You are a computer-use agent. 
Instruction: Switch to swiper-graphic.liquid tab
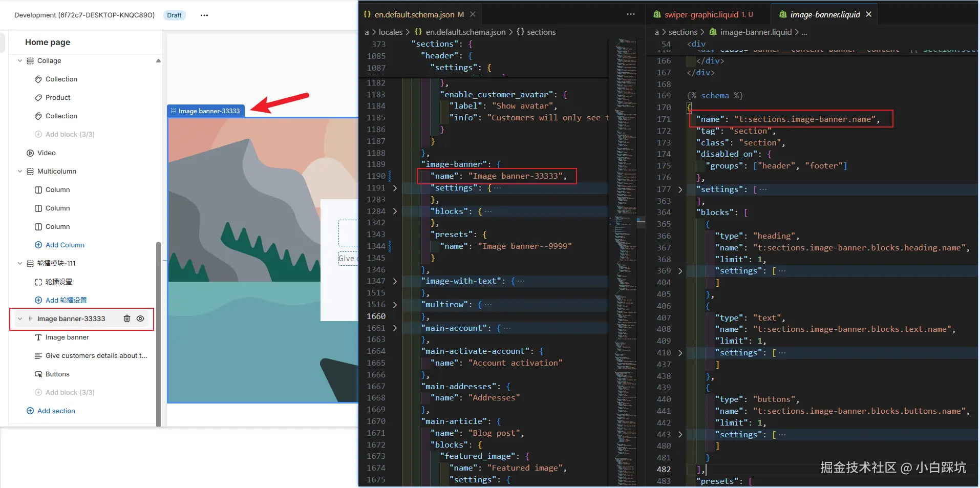pos(709,14)
